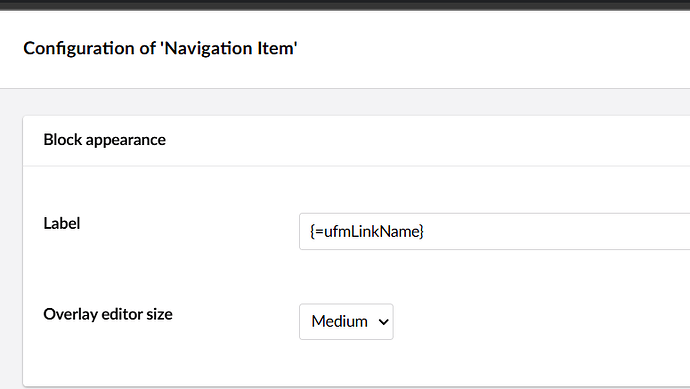Screen dimensions: 690x389
Task: Click the 'Block appearance' title text
Action: pyautogui.click(x=105, y=140)
